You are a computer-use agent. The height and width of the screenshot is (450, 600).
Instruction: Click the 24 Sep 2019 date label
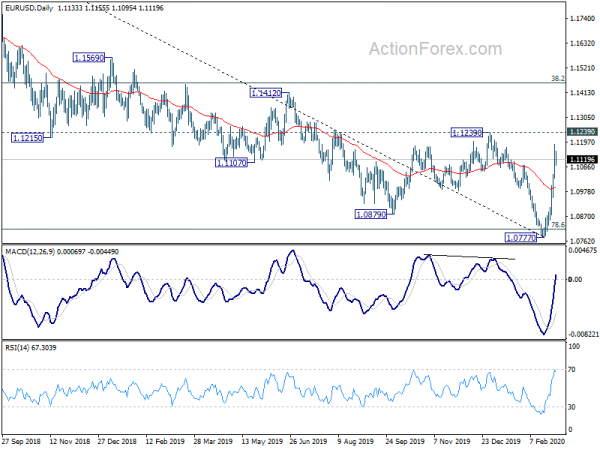405,441
